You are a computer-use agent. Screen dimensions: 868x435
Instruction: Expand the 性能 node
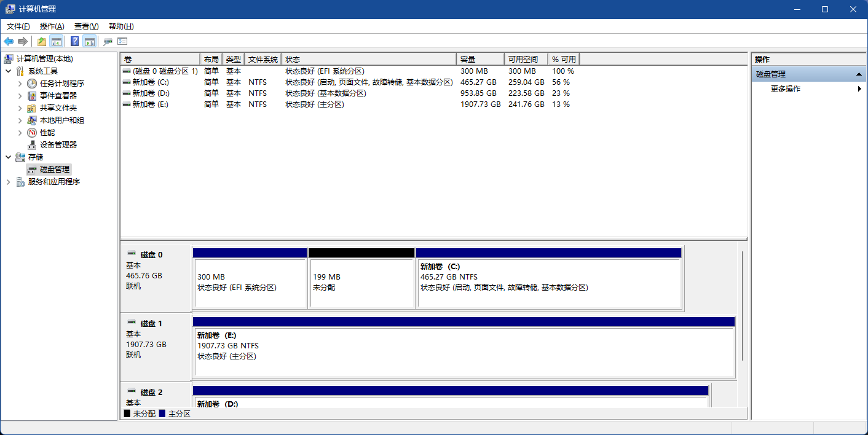coord(20,133)
